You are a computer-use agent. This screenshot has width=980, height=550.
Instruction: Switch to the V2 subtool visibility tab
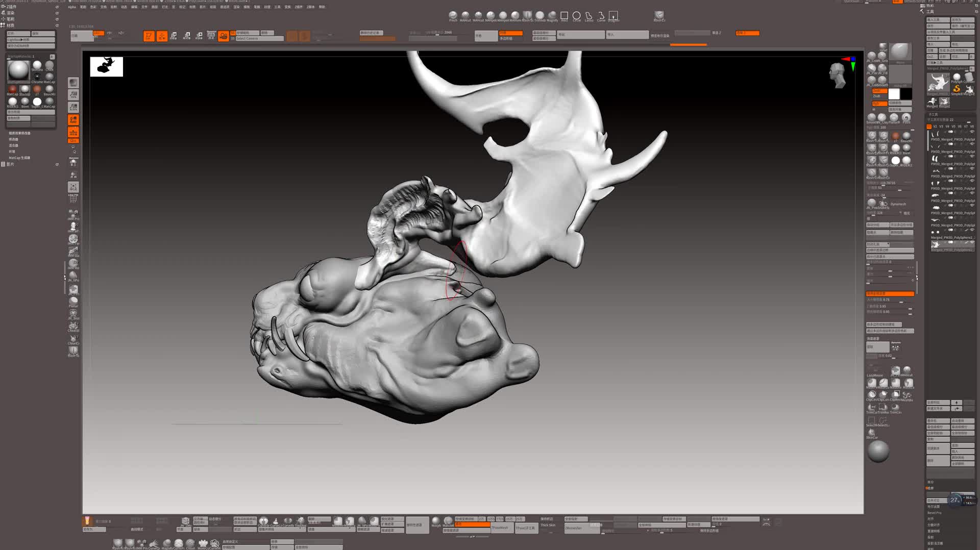pos(935,127)
